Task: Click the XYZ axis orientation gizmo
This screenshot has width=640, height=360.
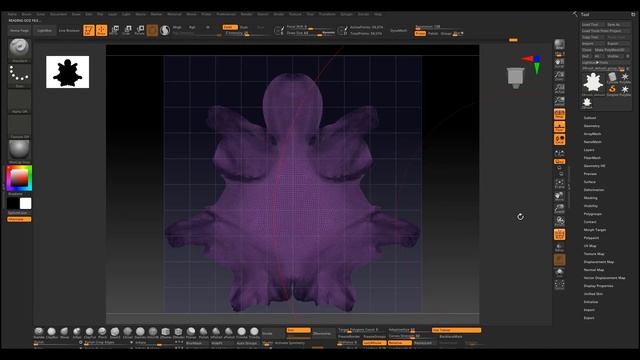Action: (x=532, y=64)
